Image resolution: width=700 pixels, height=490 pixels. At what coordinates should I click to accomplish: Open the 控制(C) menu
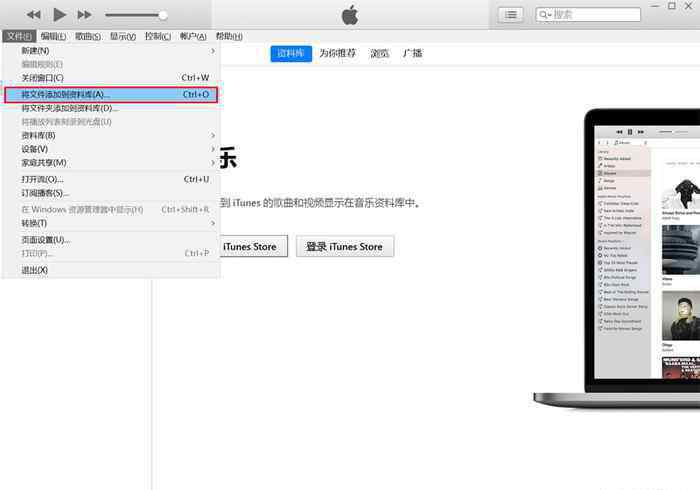tap(158, 36)
